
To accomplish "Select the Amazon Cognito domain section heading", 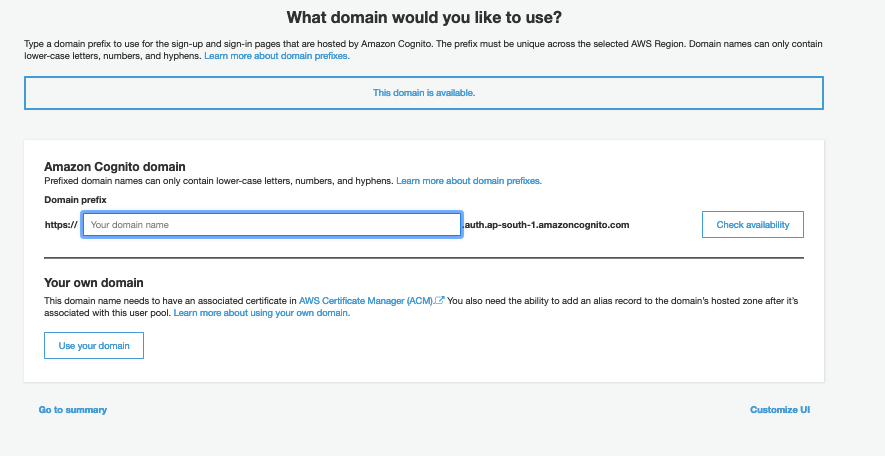I will [115, 166].
